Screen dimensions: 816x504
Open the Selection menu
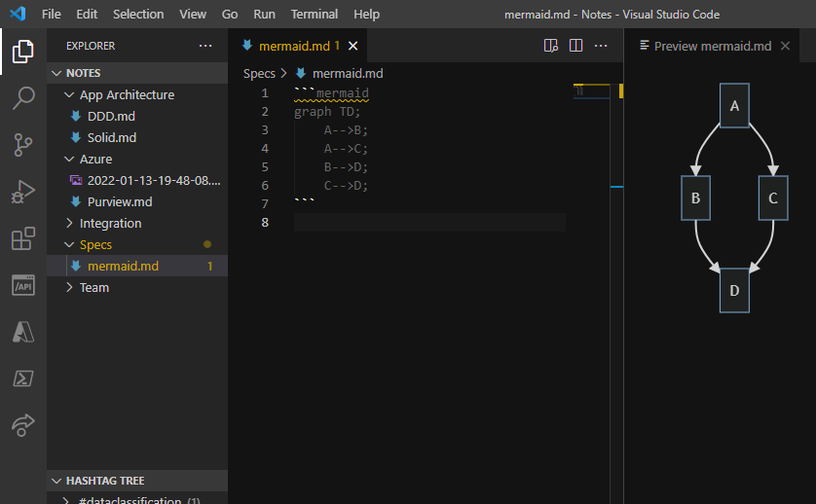click(x=138, y=14)
